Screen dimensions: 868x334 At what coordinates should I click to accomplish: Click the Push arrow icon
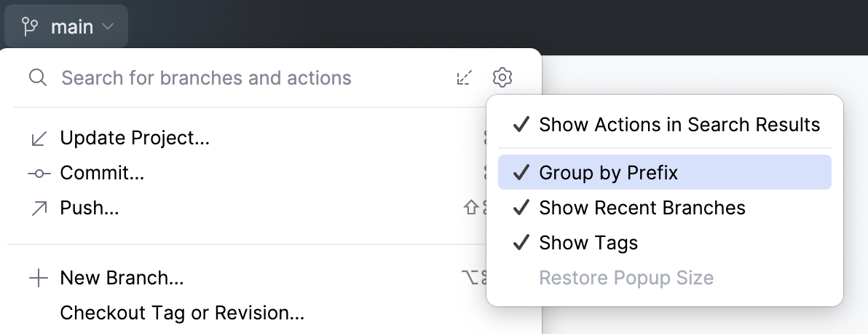point(39,209)
